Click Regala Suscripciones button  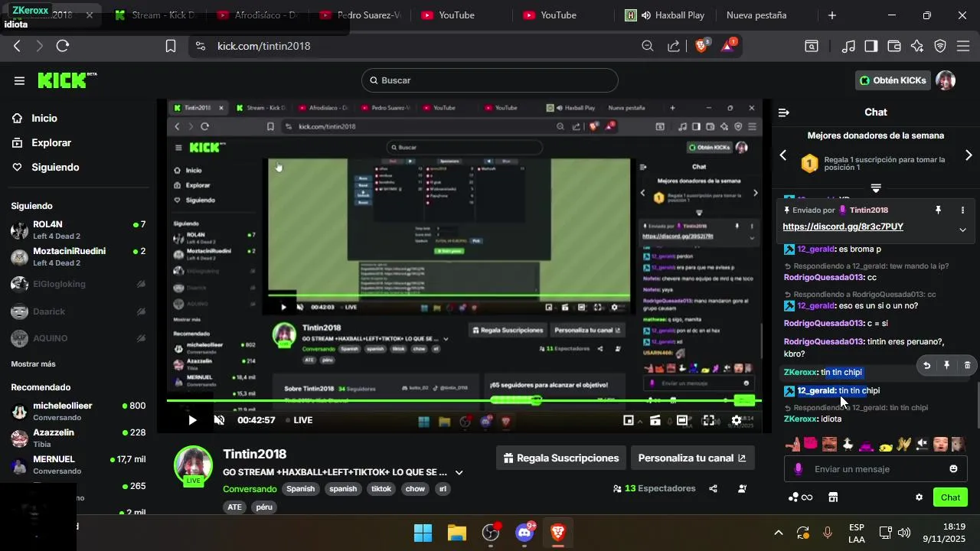click(561, 458)
